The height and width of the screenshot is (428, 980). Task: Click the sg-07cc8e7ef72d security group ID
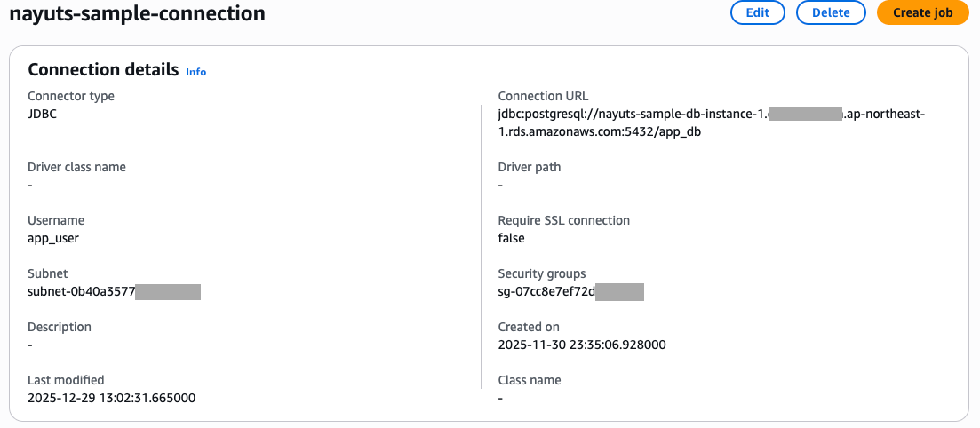[546, 291]
